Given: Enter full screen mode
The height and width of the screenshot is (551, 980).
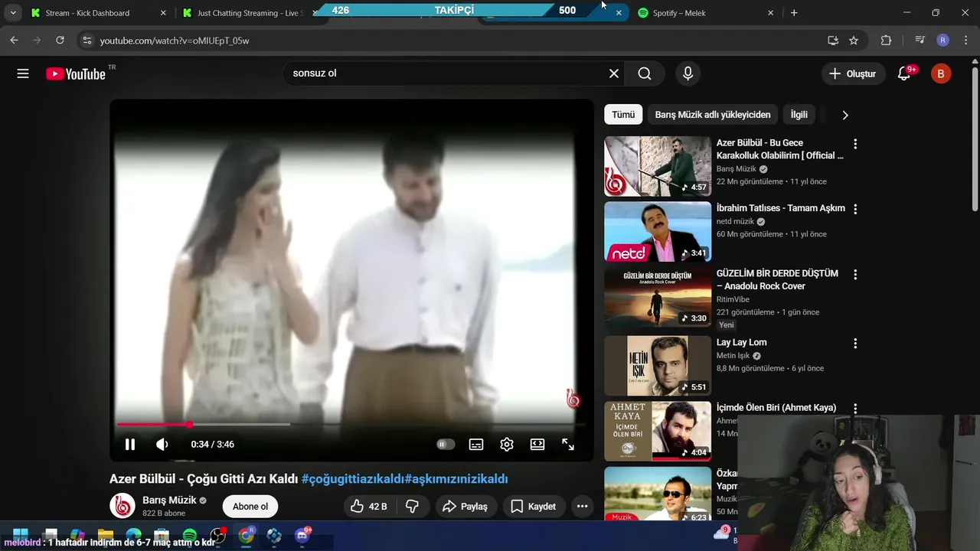Looking at the screenshot, I should point(568,444).
